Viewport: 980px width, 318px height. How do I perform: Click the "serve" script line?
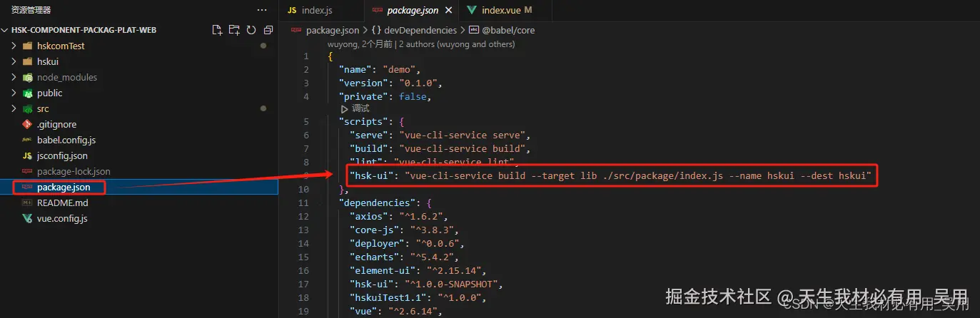[x=440, y=135]
